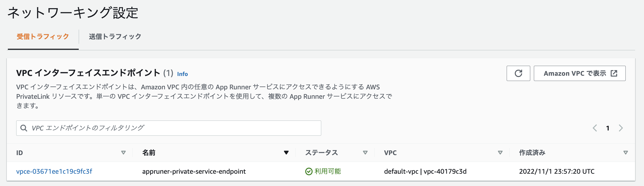Focus the VPC エンドポイント filter field
Screen dimensions: 644x186
click(x=173, y=128)
